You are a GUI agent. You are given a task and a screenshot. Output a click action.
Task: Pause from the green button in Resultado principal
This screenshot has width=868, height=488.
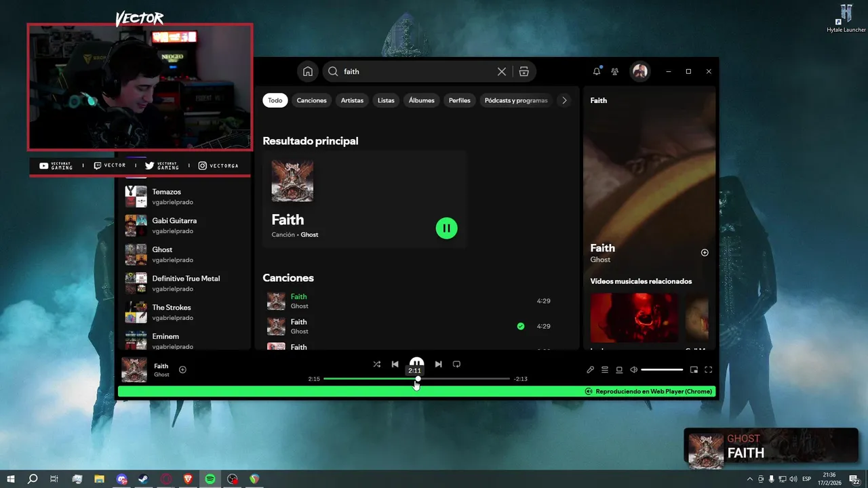tap(446, 228)
